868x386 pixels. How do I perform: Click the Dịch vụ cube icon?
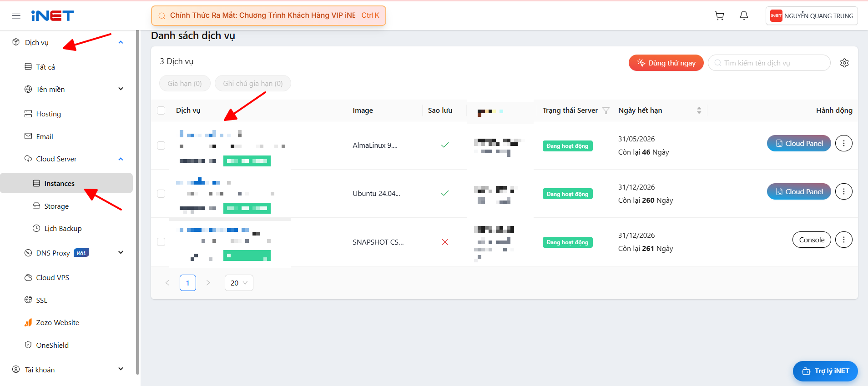(16, 42)
